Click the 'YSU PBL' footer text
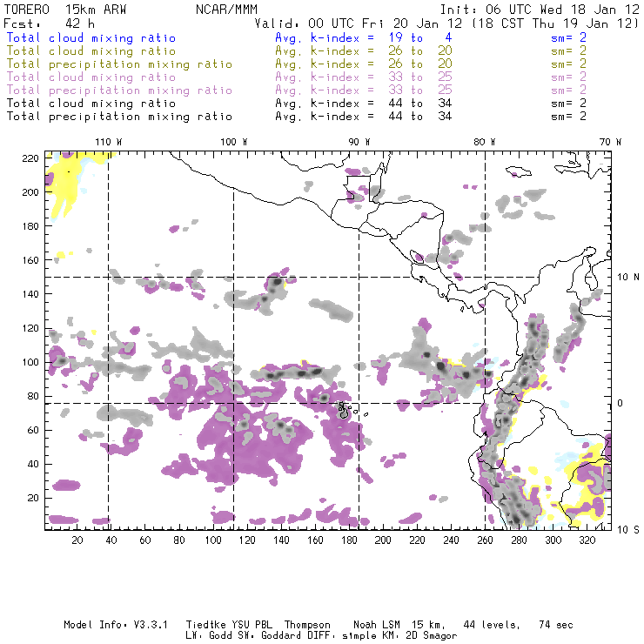This screenshot has height=644, width=644. click(252, 625)
